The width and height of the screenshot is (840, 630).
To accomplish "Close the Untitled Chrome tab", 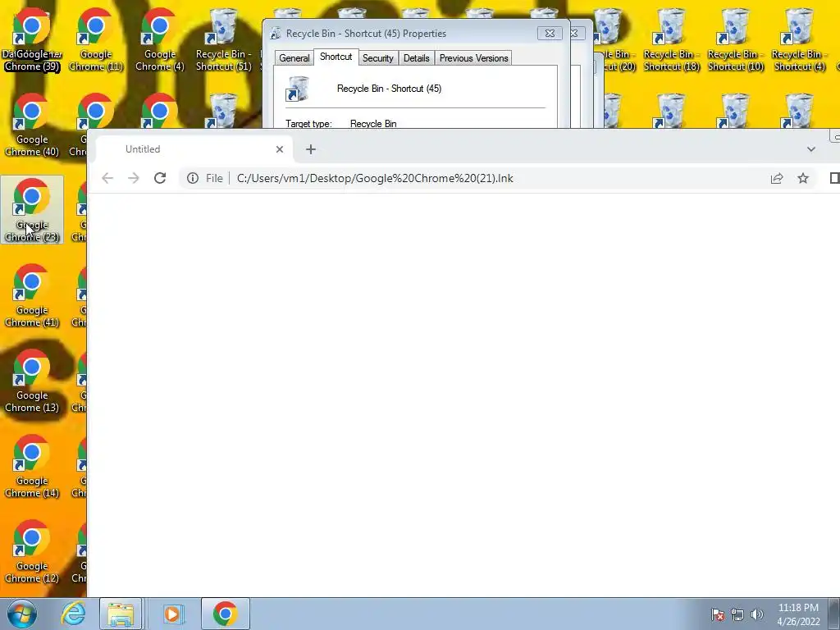I will [x=280, y=149].
